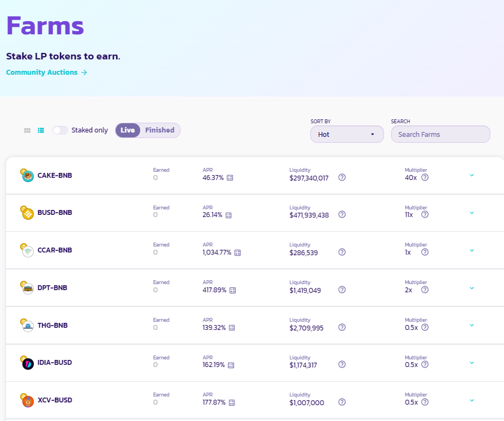Show liquidity help for BUSD-BNB
Screen dimensions: 504x421
[x=342, y=214]
